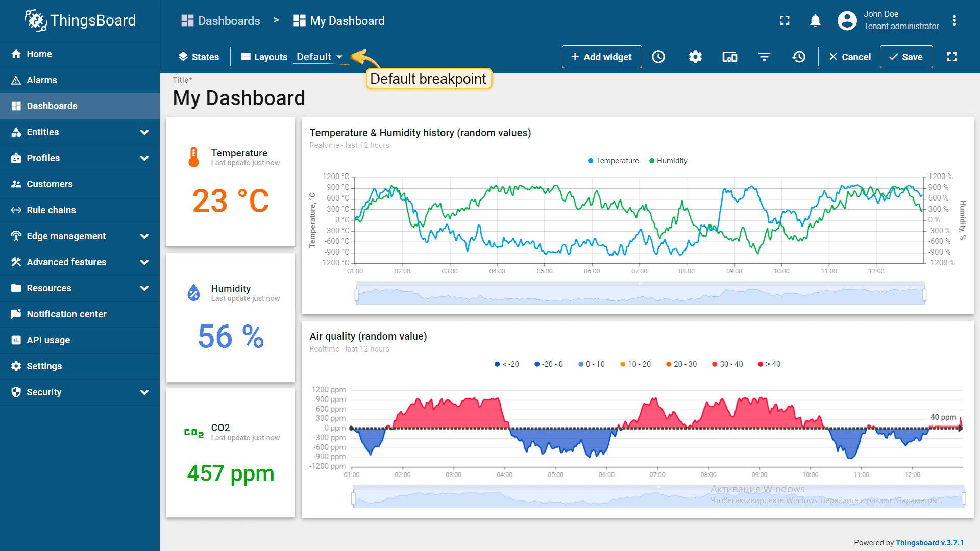Click the notifications bell icon
The image size is (980, 551).
tap(815, 20)
